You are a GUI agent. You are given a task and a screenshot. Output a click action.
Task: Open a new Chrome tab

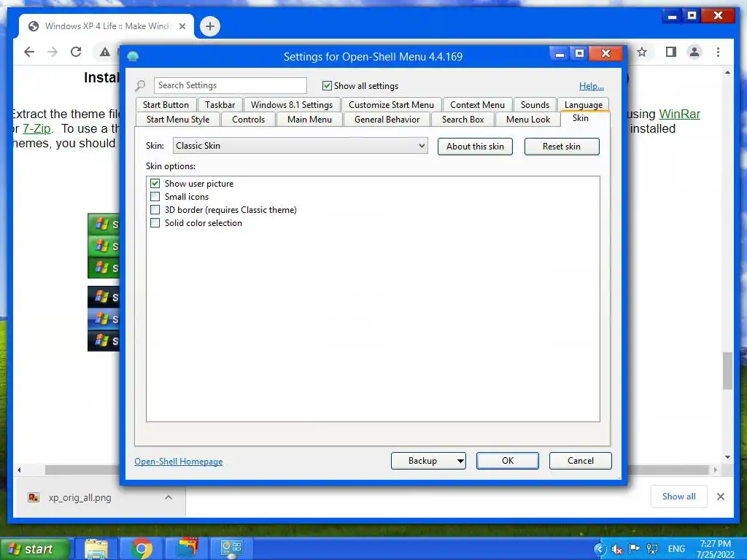209,26
